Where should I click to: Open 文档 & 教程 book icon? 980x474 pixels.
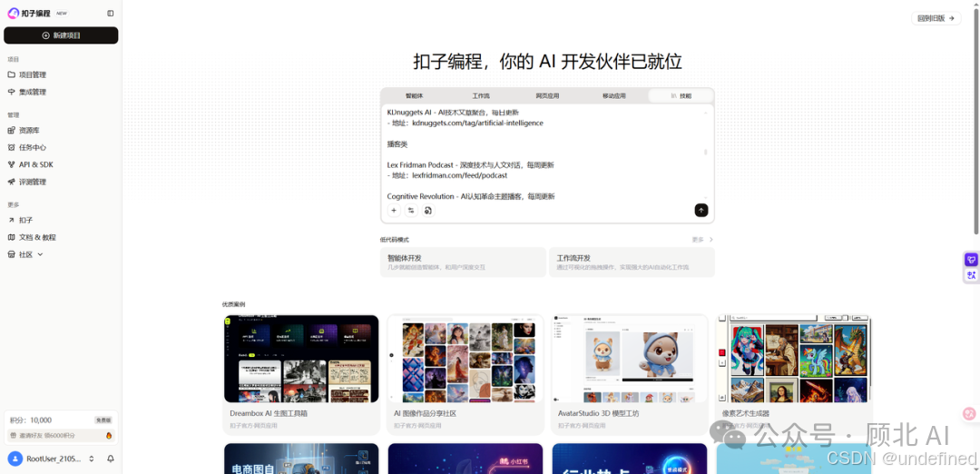(x=11, y=238)
